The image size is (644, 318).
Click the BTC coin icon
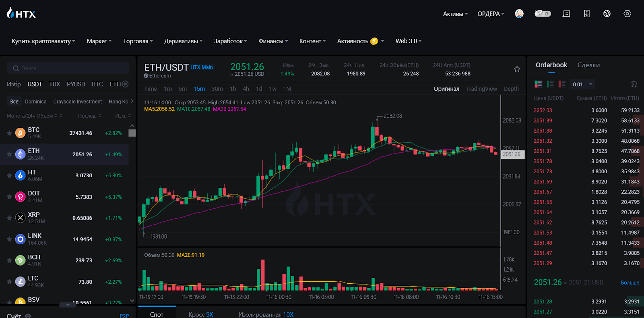[x=20, y=133]
